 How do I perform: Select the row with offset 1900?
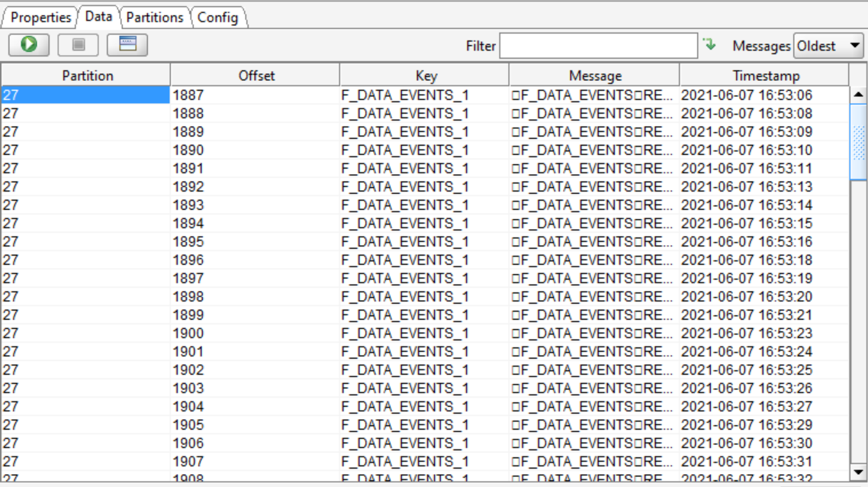255,334
